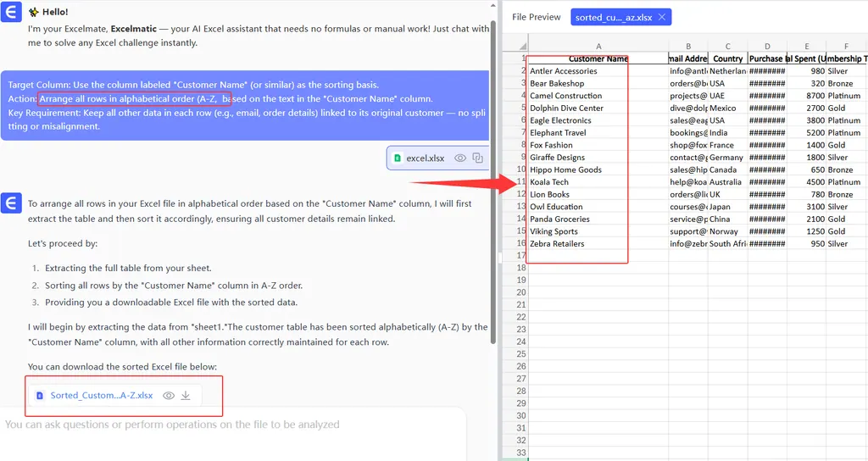
Task: Toggle preview of the Sorted_Custom...A-Z.xlsx file
Action: click(169, 395)
